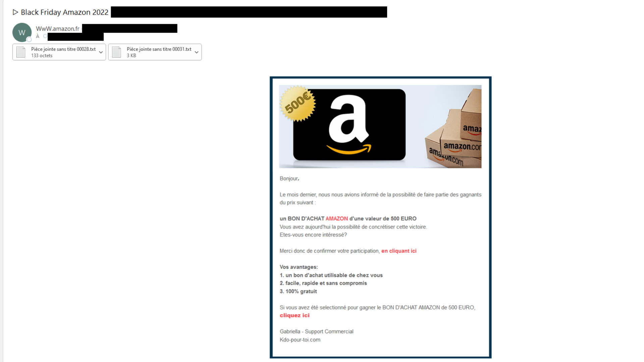The width and height of the screenshot is (644, 362).
Task: Open file icon of attachment 00031.txt
Action: click(x=116, y=52)
